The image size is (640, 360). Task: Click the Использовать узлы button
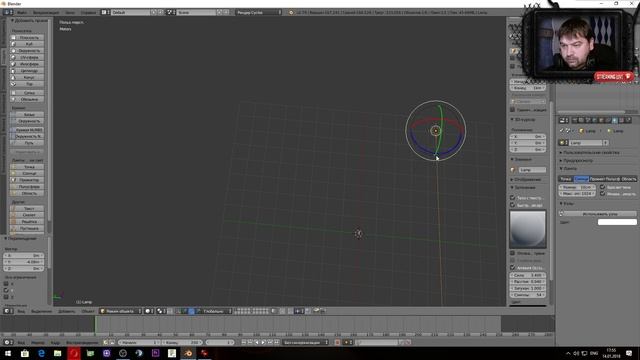(598, 213)
